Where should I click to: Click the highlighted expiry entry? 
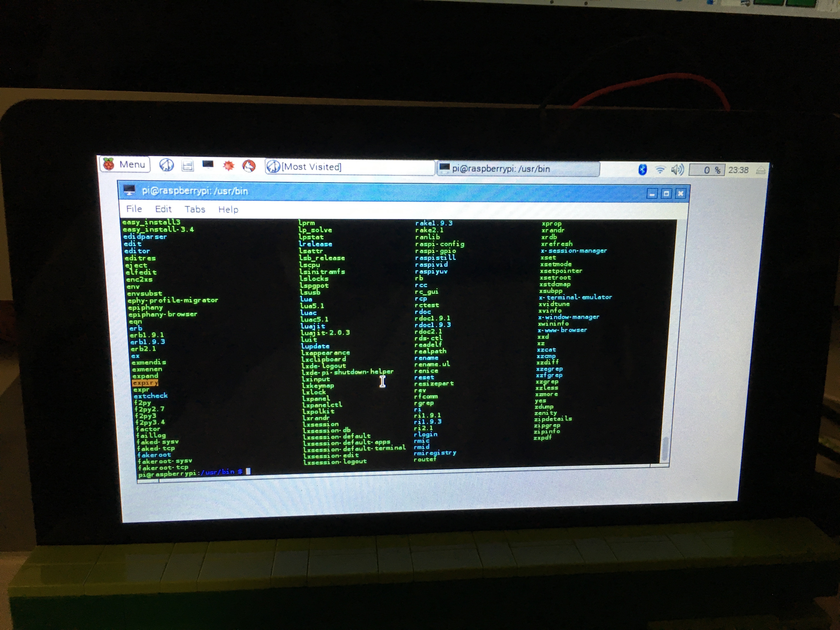[145, 383]
